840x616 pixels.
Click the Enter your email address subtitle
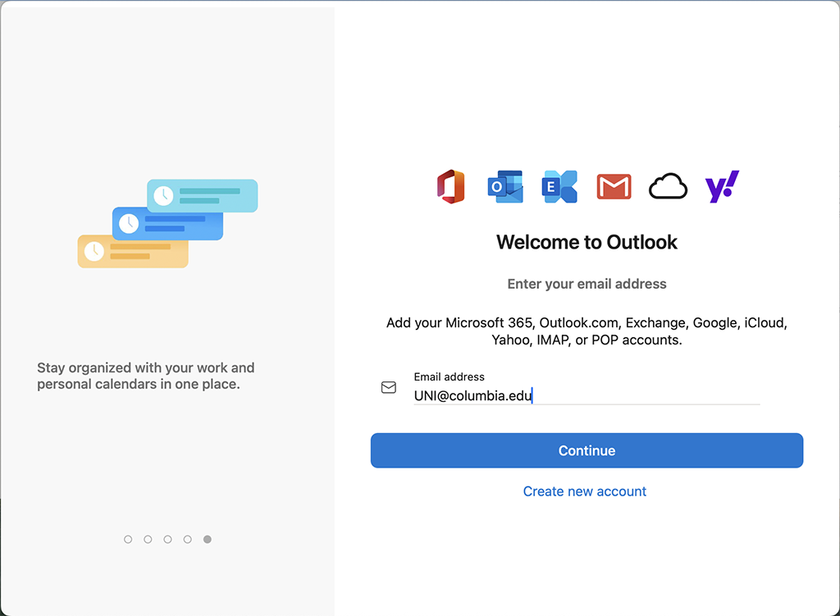pos(586,284)
